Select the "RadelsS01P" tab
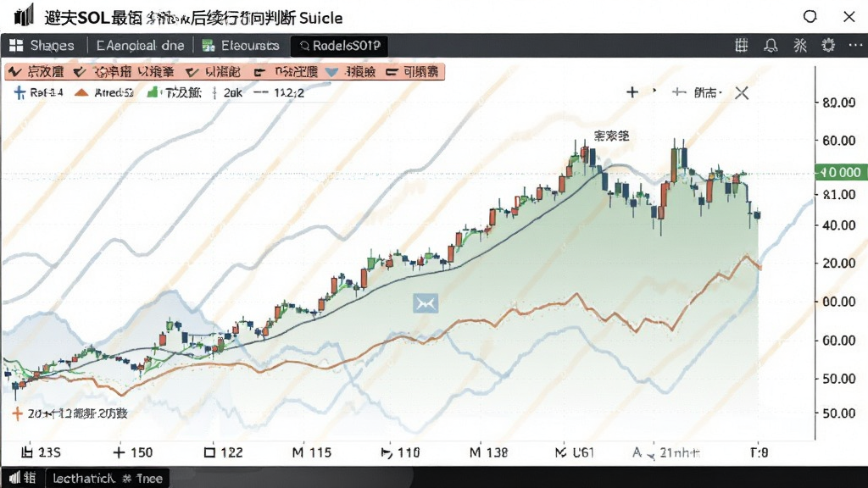Viewport: 868px width, 488px height. click(339, 46)
